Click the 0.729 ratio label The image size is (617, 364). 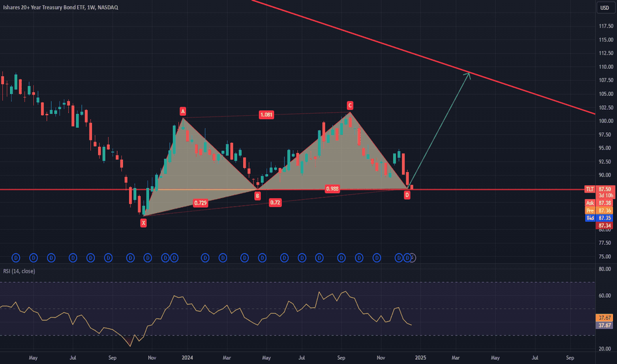(201, 203)
